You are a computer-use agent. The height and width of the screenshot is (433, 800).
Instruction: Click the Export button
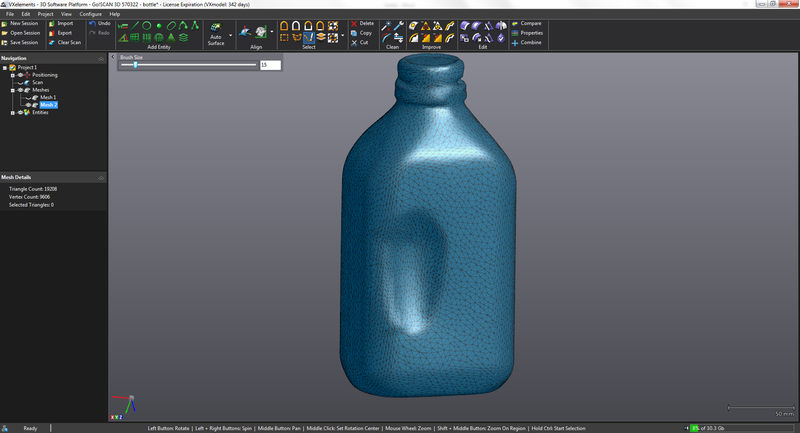click(61, 33)
